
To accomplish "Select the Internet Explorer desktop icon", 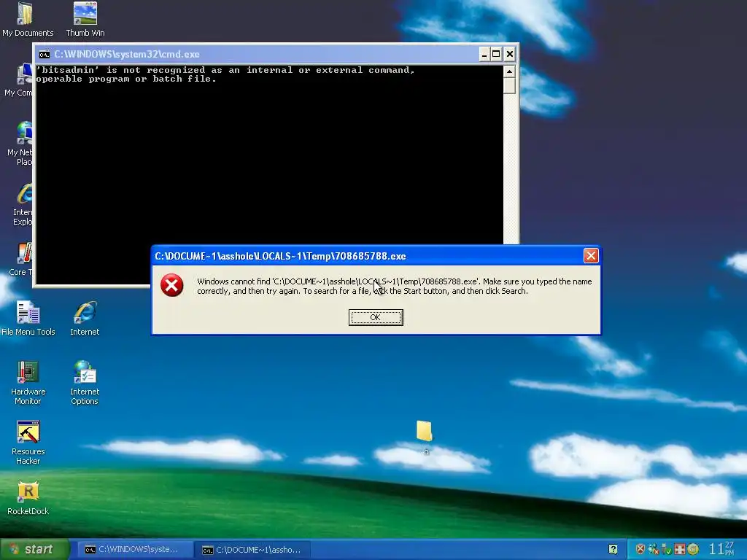I will [x=23, y=204].
